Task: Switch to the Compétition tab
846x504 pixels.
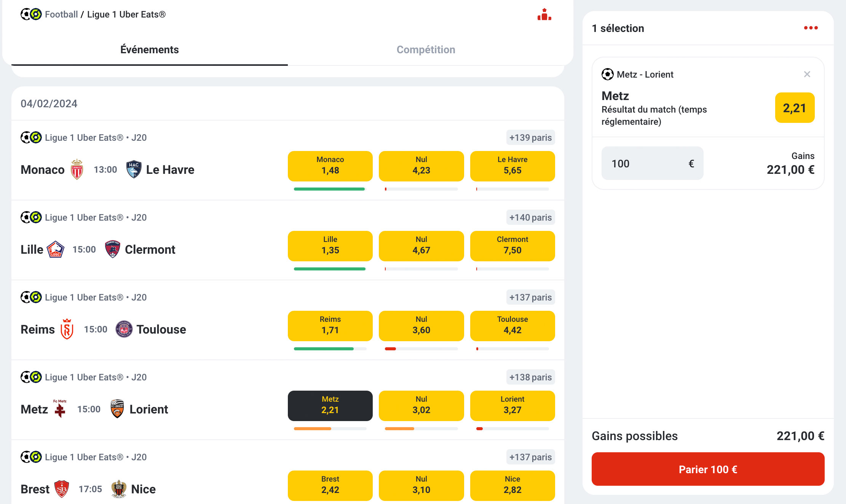Action: point(426,50)
